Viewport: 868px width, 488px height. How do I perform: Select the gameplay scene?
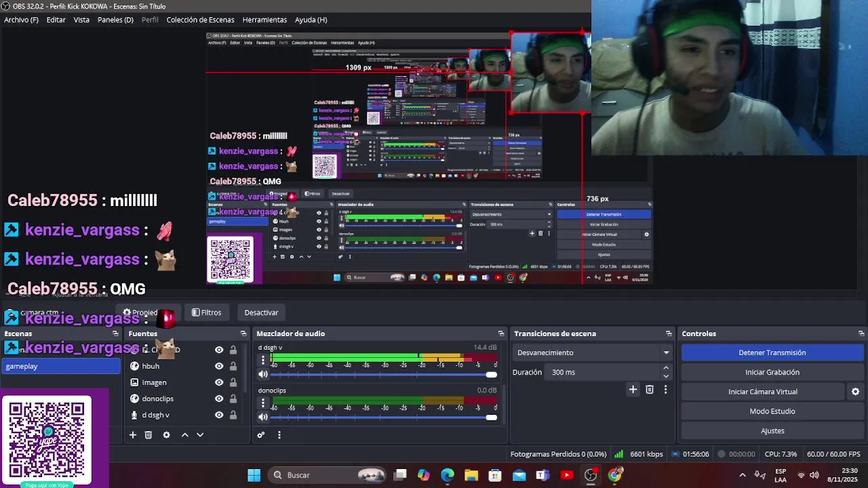click(60, 366)
